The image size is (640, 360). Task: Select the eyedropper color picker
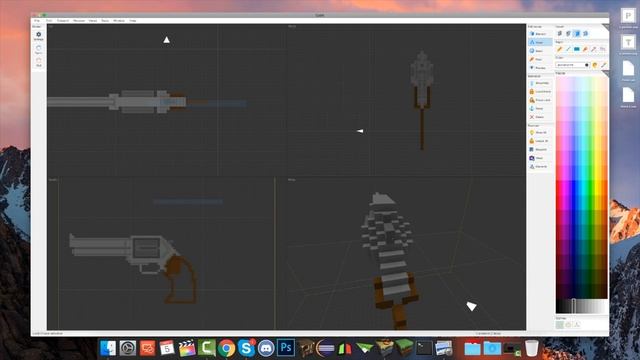coord(603,65)
